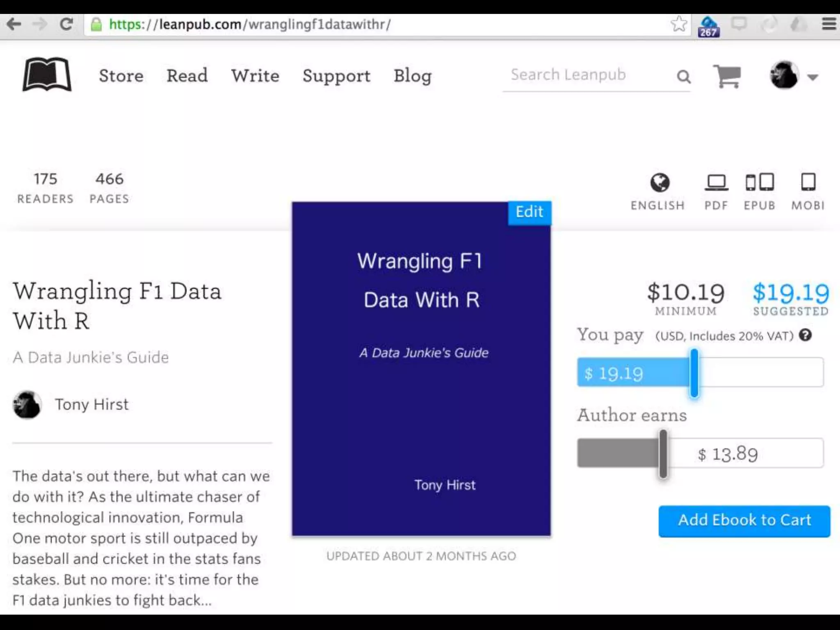This screenshot has height=630, width=840.
Task: Click the EPUB format icon
Action: pos(760,183)
